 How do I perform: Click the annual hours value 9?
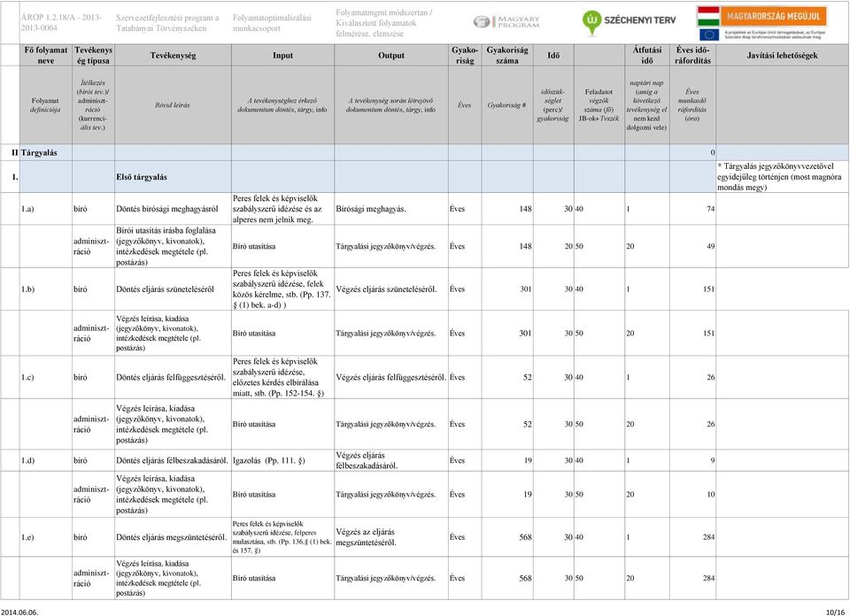pos(712,460)
